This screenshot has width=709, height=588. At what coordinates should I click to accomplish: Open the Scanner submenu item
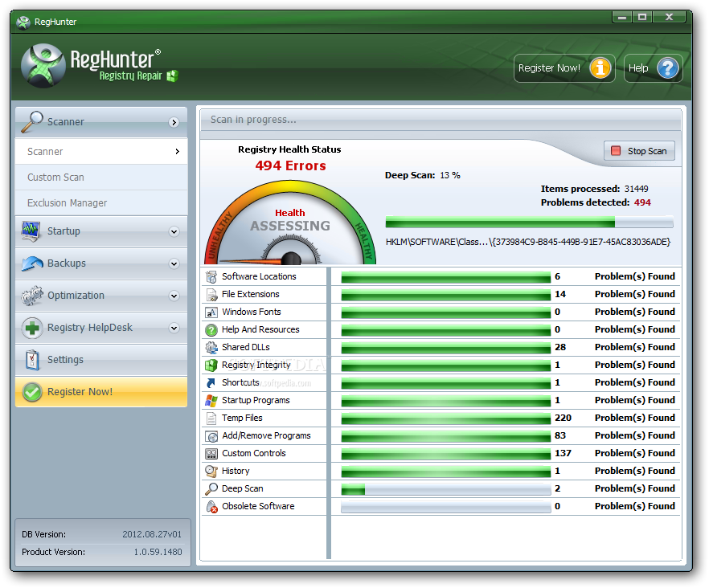[x=101, y=152]
